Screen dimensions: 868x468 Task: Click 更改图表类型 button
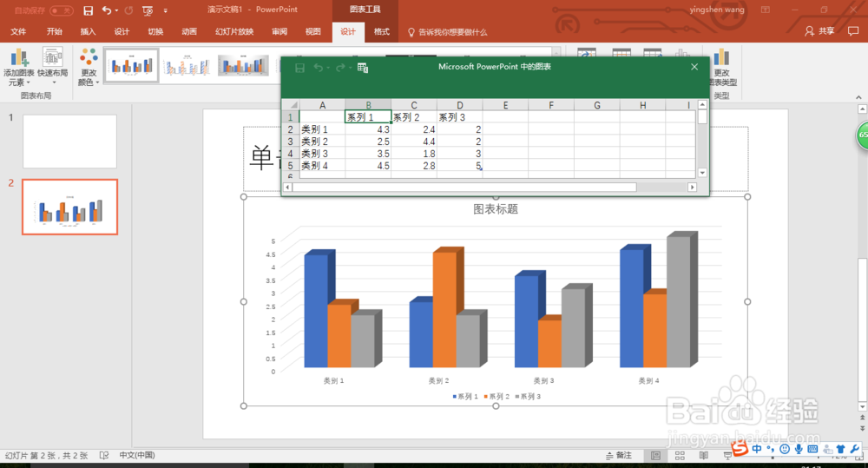[x=722, y=67]
